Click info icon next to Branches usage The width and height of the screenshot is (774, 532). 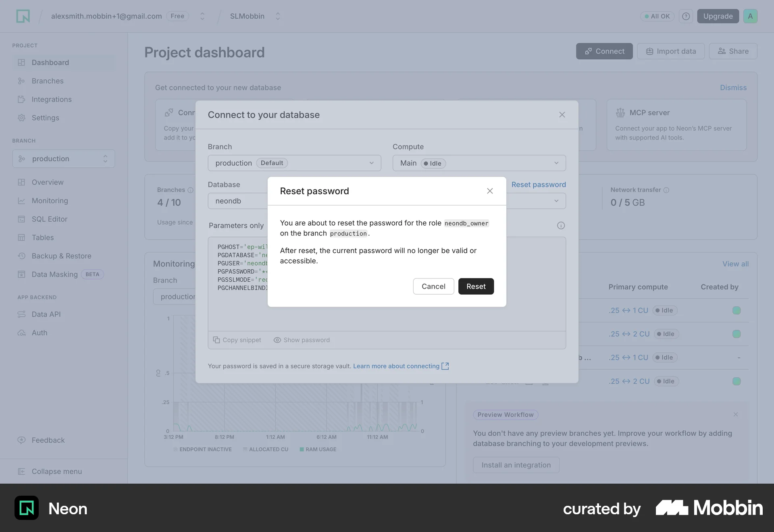[x=190, y=190]
